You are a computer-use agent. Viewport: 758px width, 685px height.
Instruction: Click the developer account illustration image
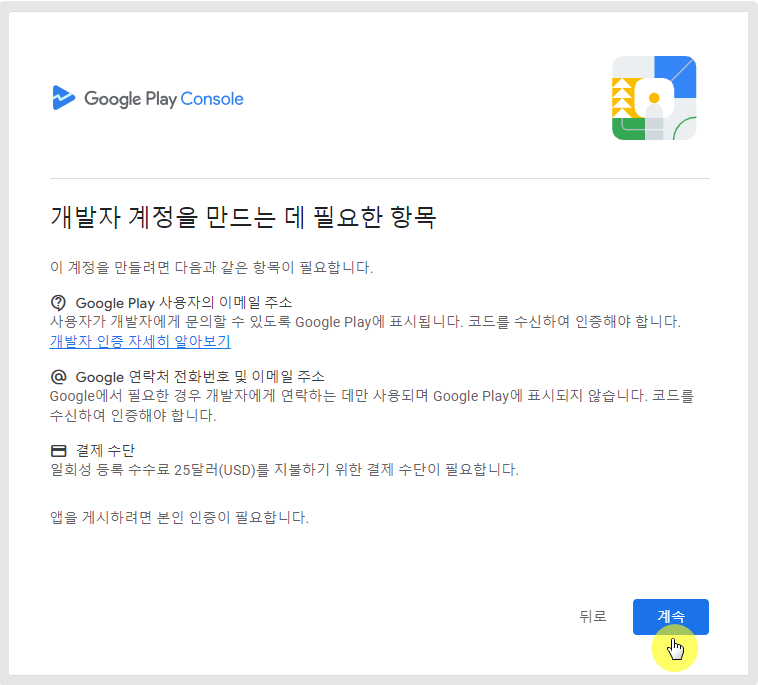tap(654, 98)
